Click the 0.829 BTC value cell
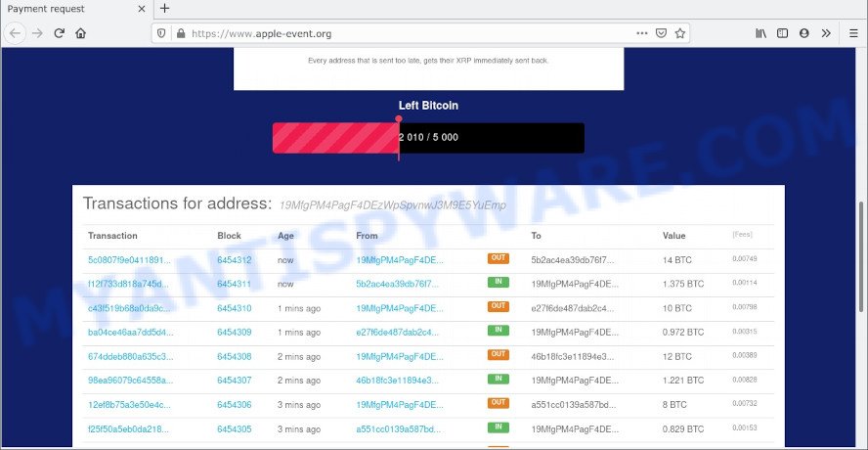Viewport: 868px width, 450px height. click(x=683, y=428)
